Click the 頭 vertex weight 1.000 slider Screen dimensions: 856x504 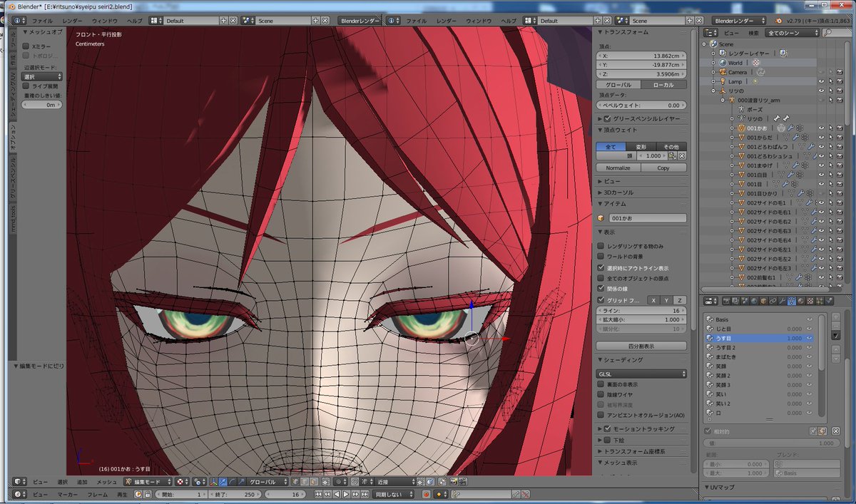653,155
